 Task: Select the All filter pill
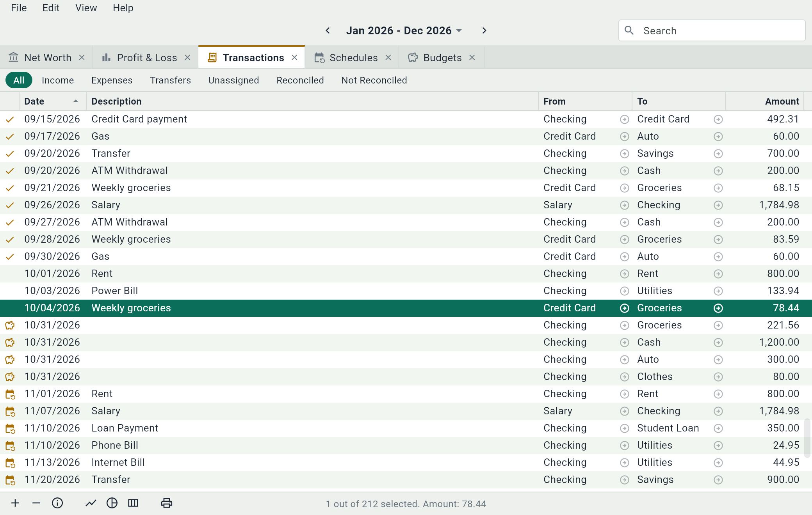click(19, 80)
